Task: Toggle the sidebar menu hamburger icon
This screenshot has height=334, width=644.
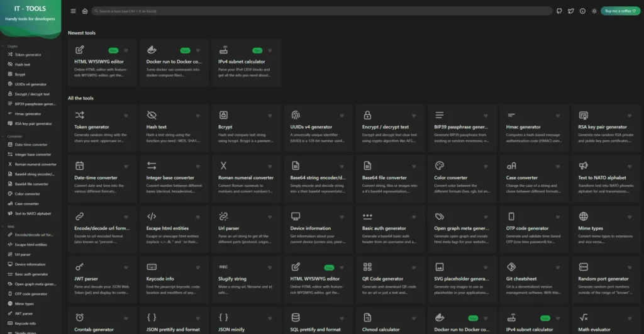Action: point(73,11)
